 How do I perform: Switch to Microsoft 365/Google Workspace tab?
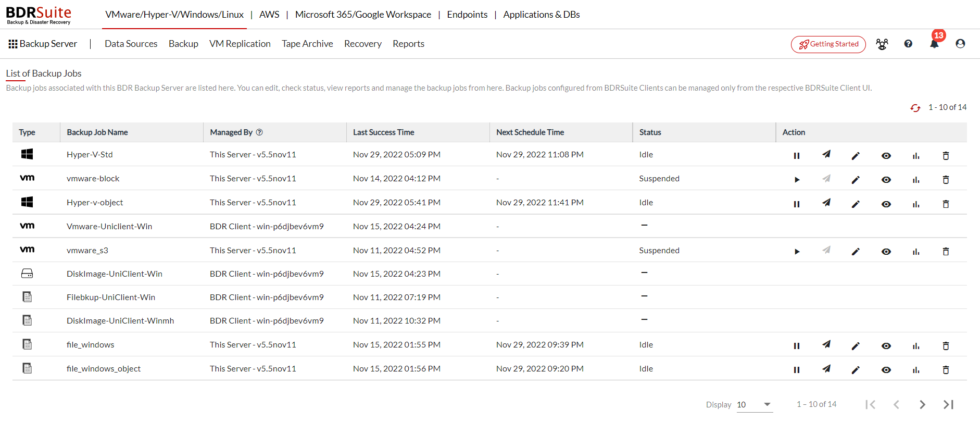point(363,15)
